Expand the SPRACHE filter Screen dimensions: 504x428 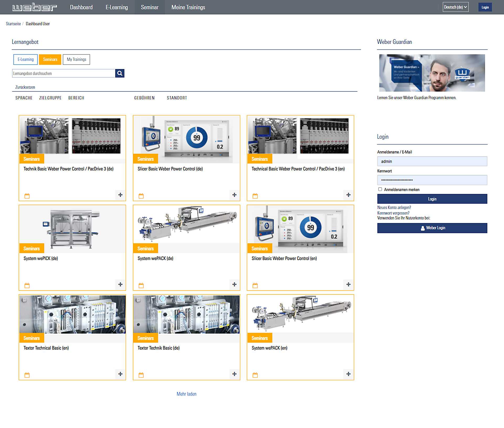coord(24,98)
